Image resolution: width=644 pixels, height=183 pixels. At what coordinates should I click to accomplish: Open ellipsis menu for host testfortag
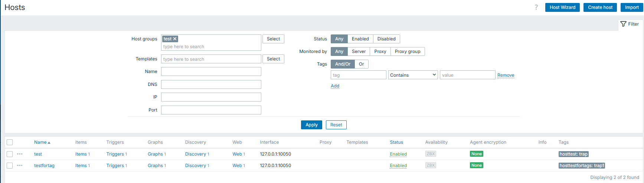click(20, 166)
